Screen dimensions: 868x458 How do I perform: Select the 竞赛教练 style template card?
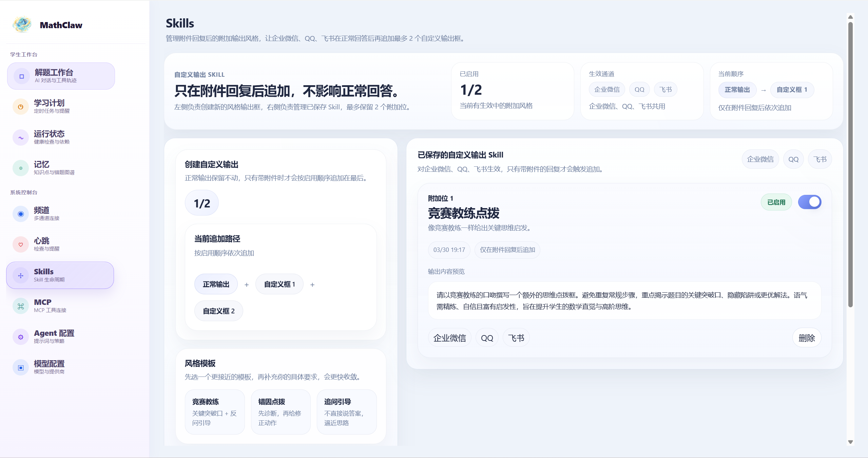pos(214,411)
